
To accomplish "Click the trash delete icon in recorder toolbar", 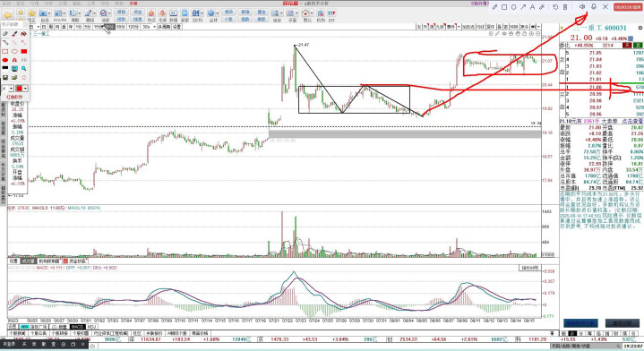I will click(565, 7).
